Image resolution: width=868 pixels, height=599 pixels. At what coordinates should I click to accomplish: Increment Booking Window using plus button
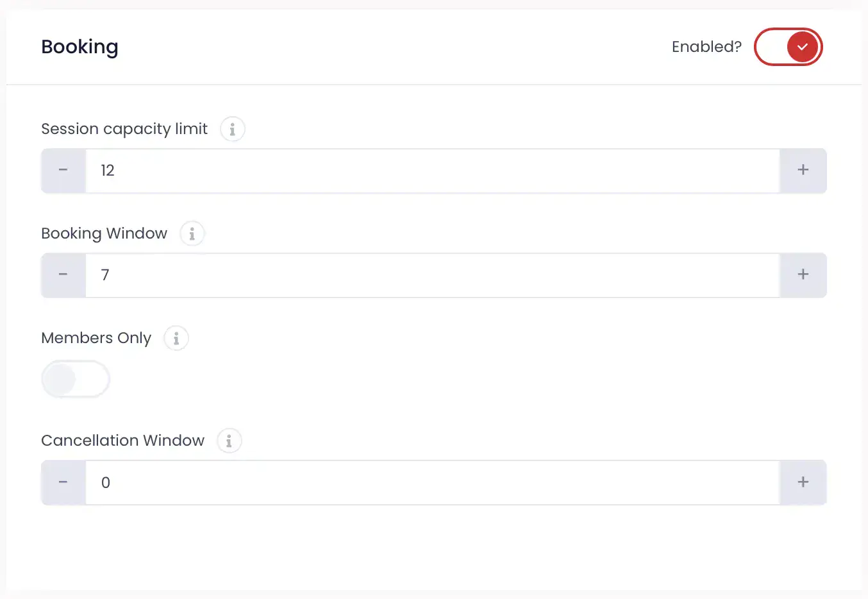point(803,275)
